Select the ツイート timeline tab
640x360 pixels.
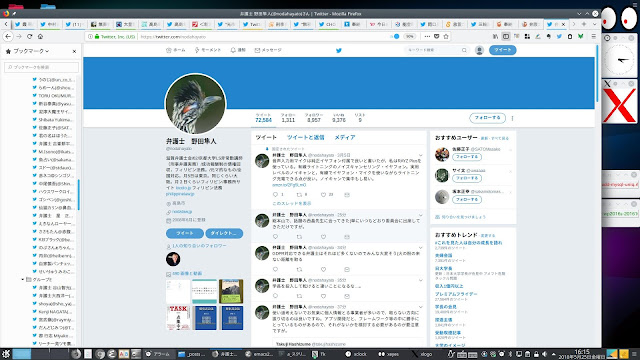[x=266, y=138]
